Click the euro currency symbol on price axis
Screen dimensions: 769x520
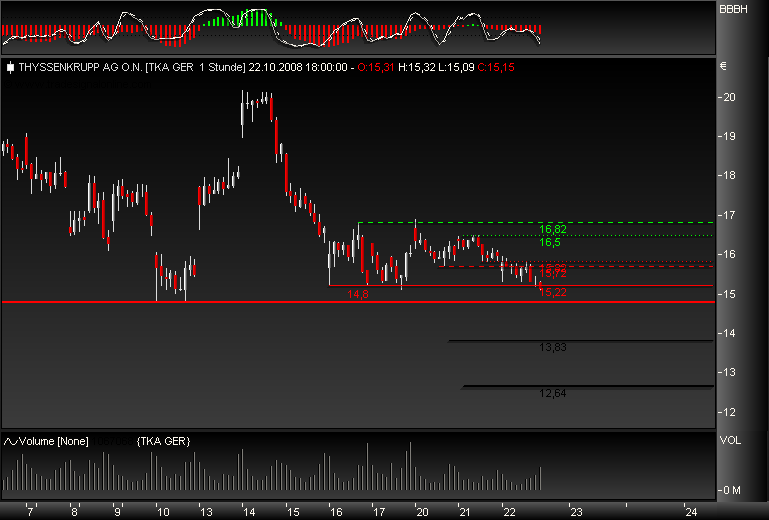click(723, 67)
